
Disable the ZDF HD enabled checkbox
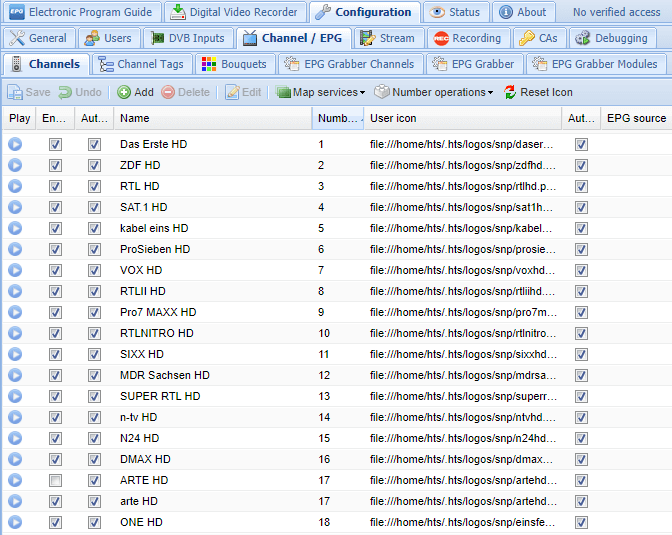pos(55,165)
